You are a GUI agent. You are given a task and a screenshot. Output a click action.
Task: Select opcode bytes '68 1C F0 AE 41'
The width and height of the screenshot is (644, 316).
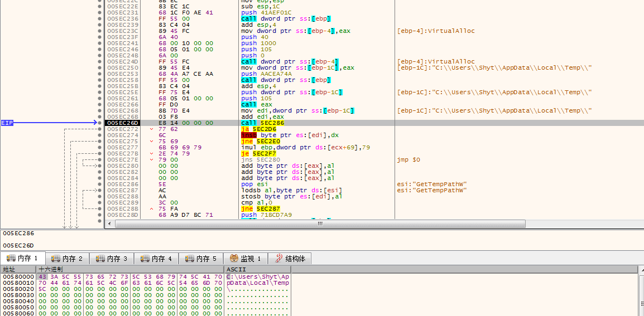tap(186, 12)
